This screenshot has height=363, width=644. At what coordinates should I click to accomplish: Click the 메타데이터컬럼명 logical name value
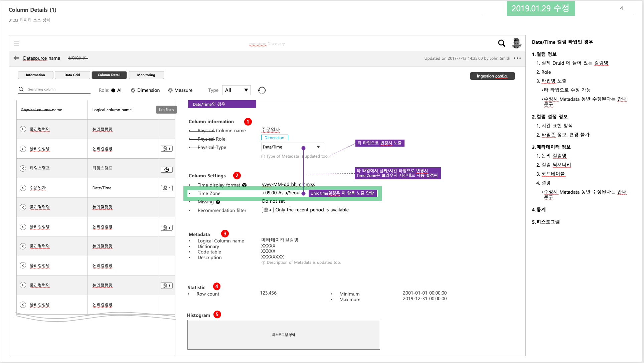pos(280,240)
